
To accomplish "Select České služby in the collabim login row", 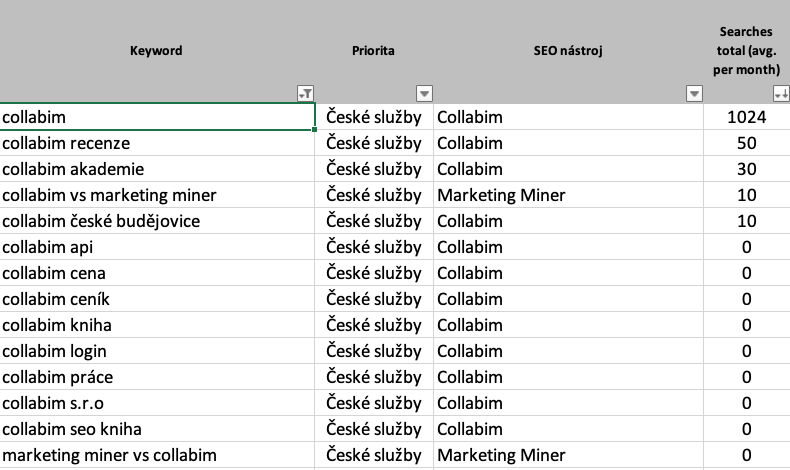I will [x=374, y=351].
